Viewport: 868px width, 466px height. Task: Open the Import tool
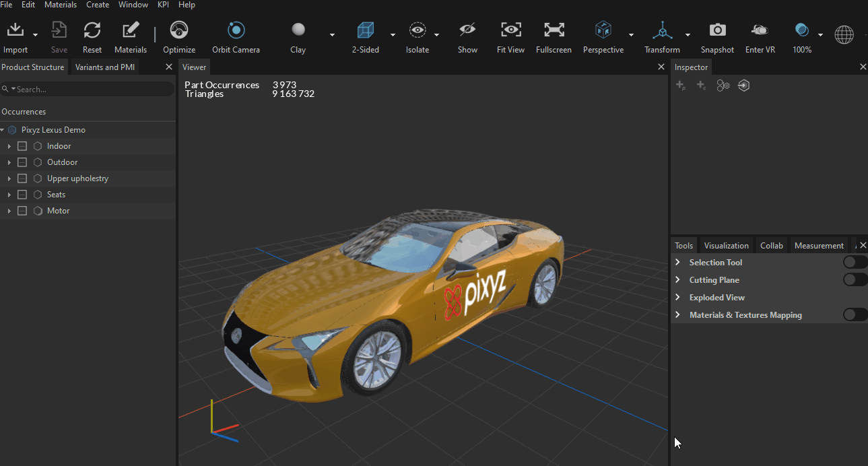click(x=15, y=30)
